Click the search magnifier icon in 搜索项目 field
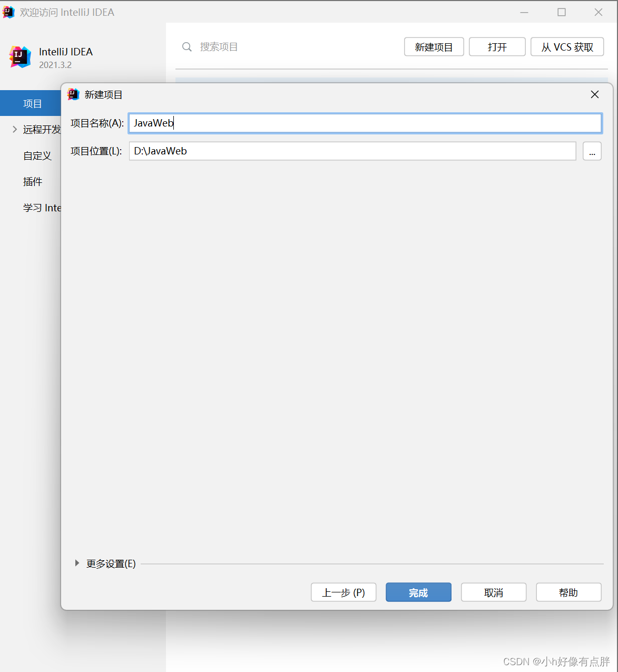 [187, 47]
